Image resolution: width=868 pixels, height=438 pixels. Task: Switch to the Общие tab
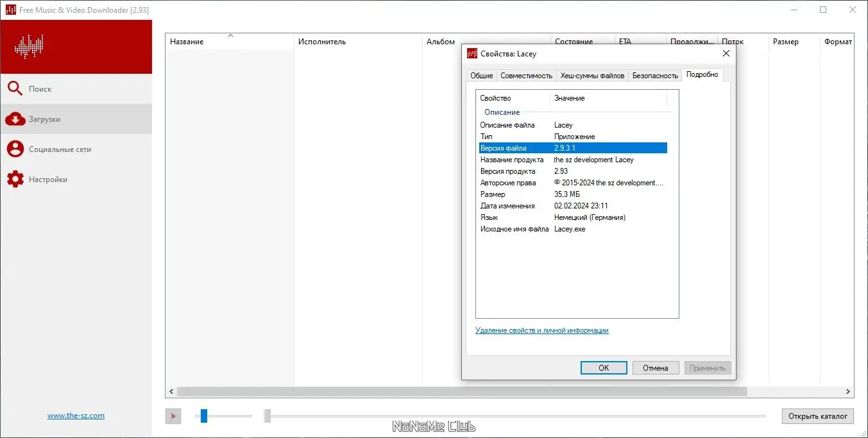tap(482, 76)
